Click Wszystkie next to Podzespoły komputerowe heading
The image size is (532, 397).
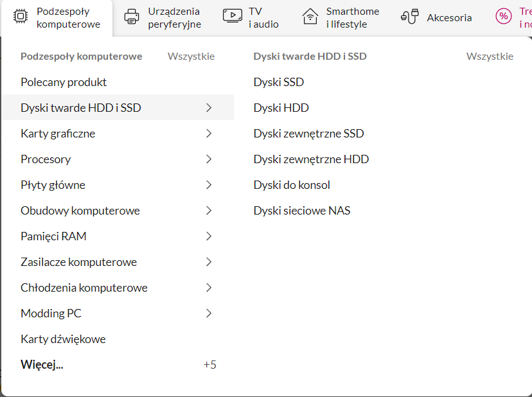(191, 57)
